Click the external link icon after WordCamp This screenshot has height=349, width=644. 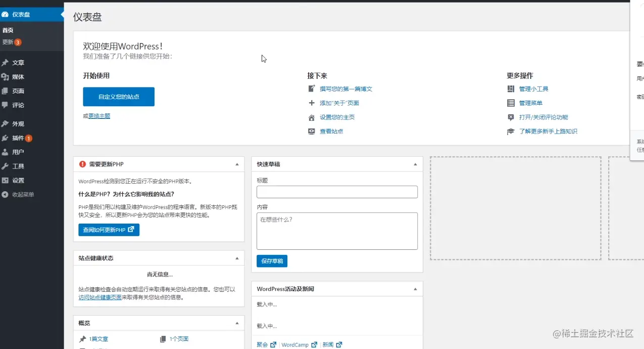tap(314, 345)
